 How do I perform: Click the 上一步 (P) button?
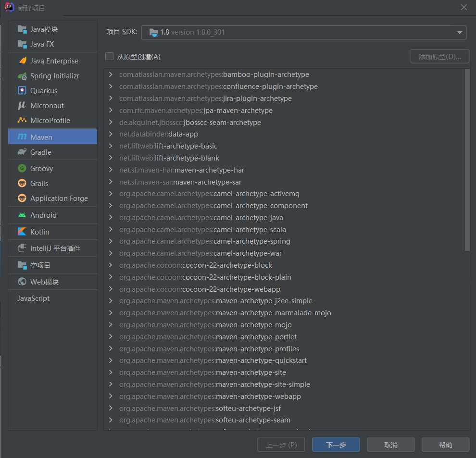pyautogui.click(x=281, y=445)
